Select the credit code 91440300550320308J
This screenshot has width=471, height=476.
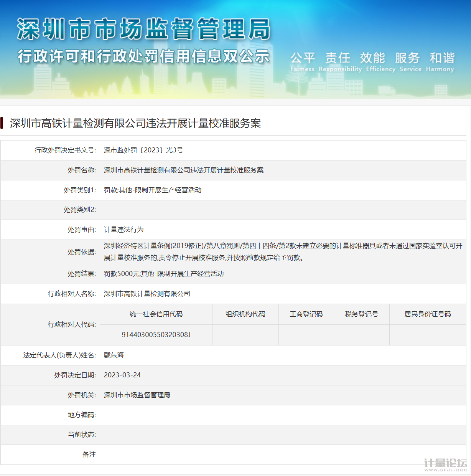pos(156,335)
